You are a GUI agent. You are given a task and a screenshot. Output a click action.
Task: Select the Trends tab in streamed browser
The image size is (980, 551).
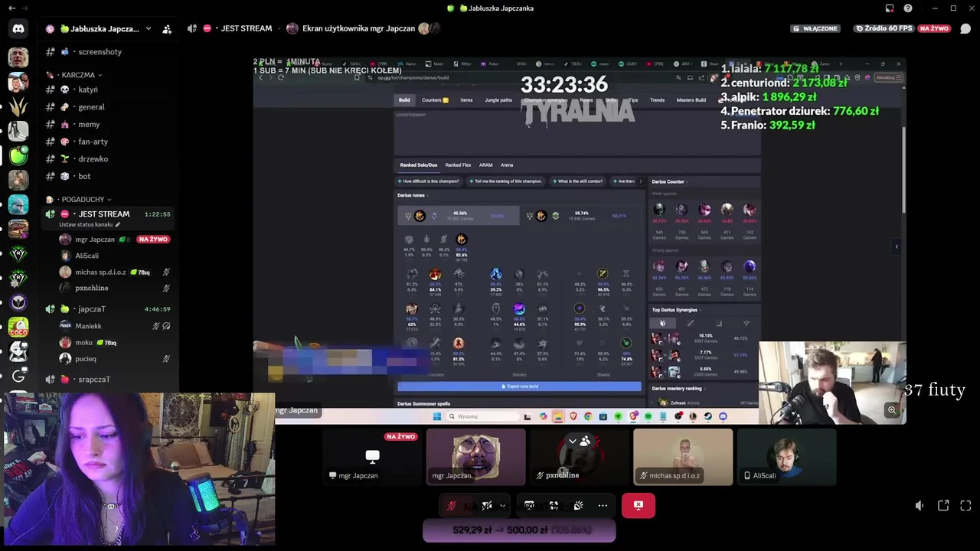pyautogui.click(x=657, y=100)
